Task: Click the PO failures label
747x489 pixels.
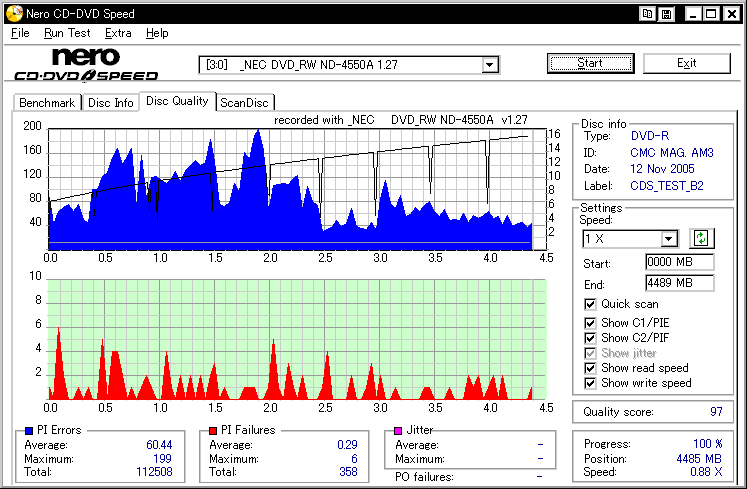Action: pos(424,477)
